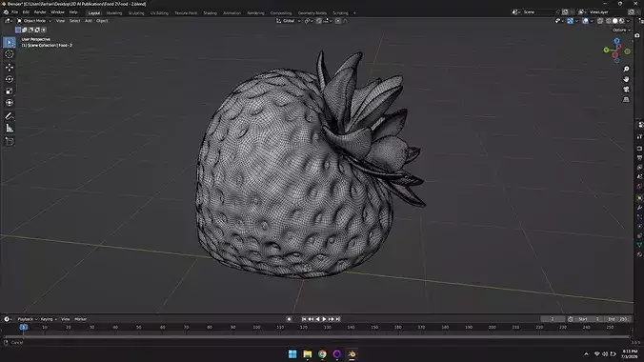This screenshot has width=644, height=362.
Task: Click the End frame field
Action: point(617,319)
